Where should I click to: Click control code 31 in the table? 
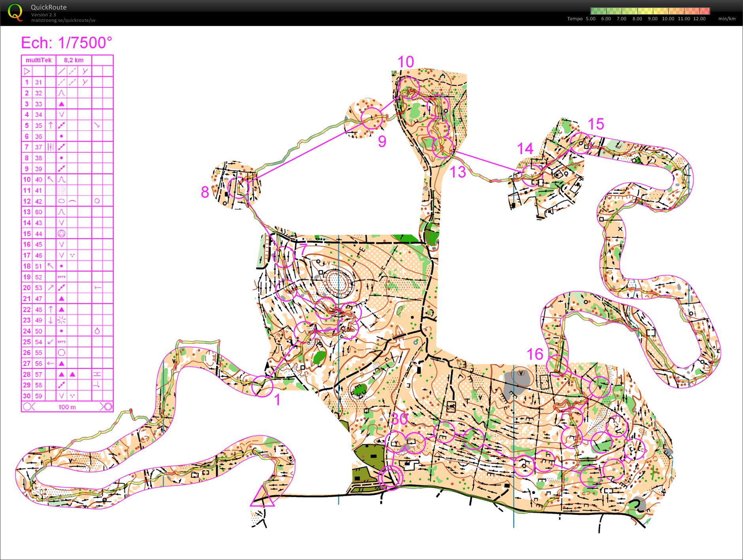38,82
